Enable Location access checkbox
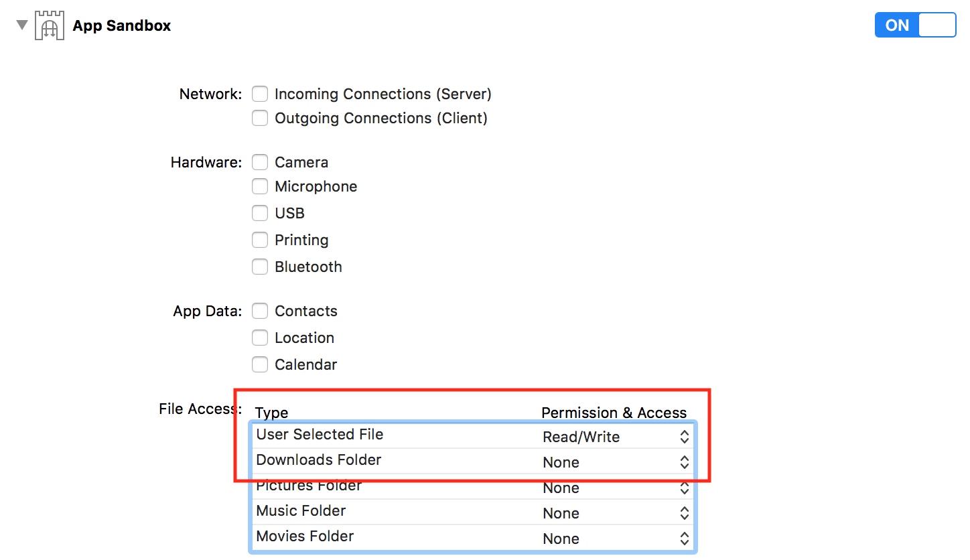 [x=260, y=338]
